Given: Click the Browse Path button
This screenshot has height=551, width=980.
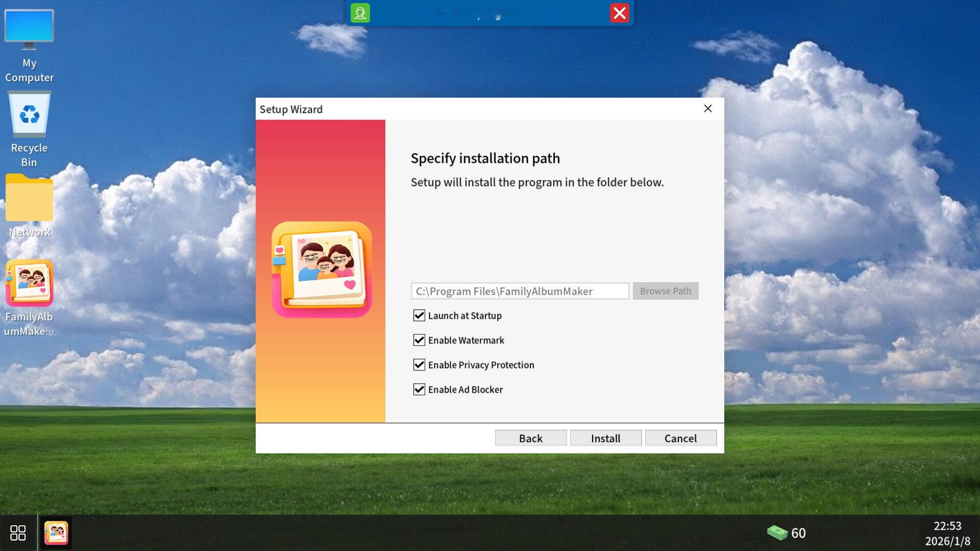Looking at the screenshot, I should tap(665, 291).
